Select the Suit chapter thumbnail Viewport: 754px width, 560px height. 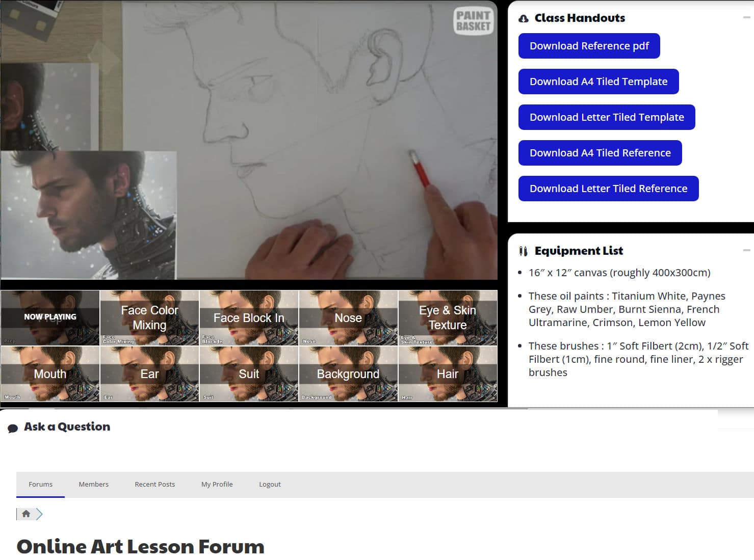tap(248, 374)
